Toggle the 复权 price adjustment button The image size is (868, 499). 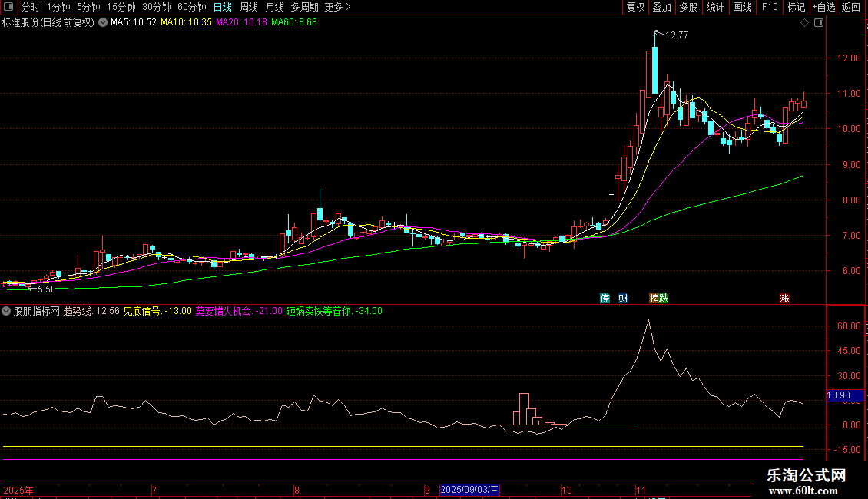(635, 7)
